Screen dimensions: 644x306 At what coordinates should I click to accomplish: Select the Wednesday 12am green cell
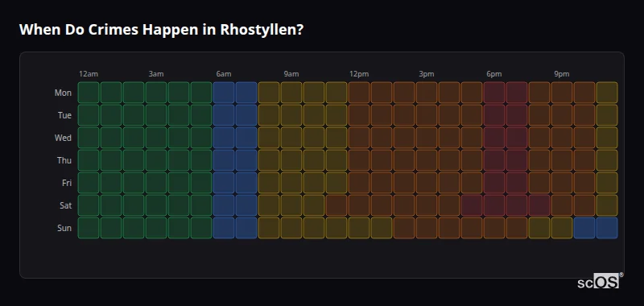point(89,138)
